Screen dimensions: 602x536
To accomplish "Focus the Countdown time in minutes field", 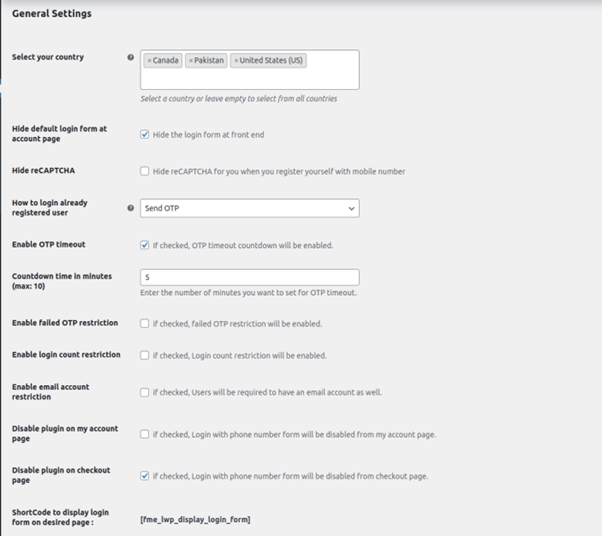I will click(249, 277).
